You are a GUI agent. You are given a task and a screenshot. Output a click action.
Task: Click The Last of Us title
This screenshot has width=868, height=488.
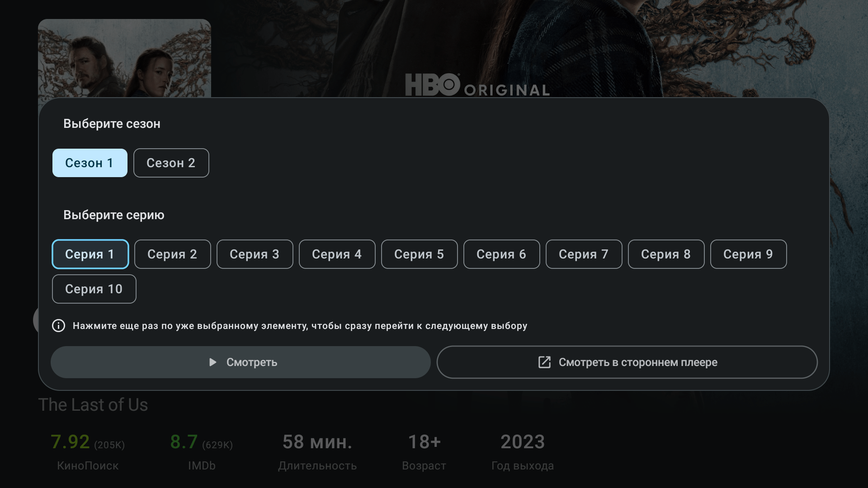93,404
